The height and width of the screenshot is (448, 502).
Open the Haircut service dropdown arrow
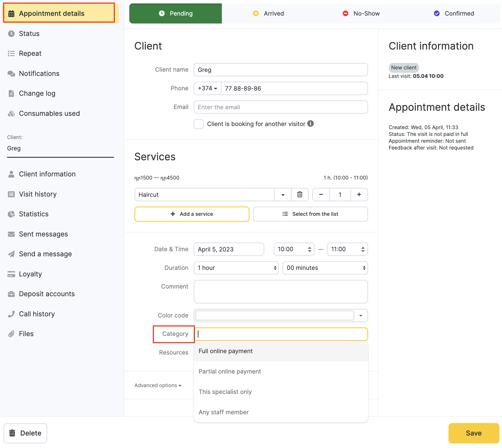pyautogui.click(x=283, y=195)
